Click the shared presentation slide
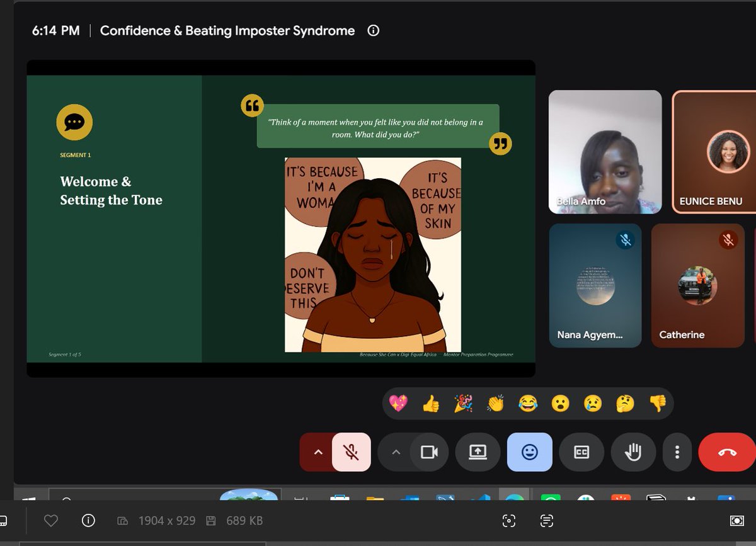 pyautogui.click(x=281, y=219)
